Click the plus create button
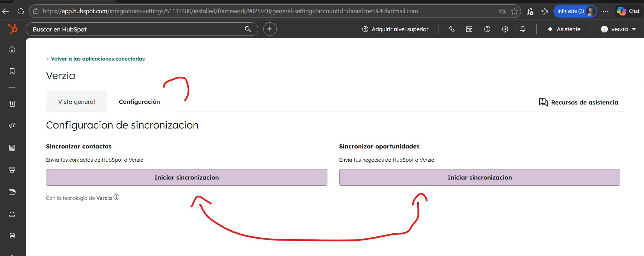Screen dimensions: 644x256 point(270,29)
